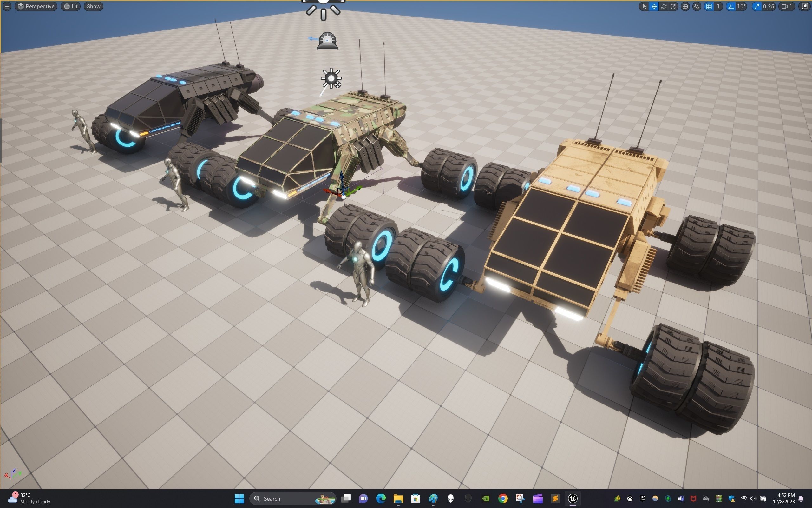Toggle rotation angle snapping
Image resolution: width=812 pixels, height=508 pixels.
[730, 6]
